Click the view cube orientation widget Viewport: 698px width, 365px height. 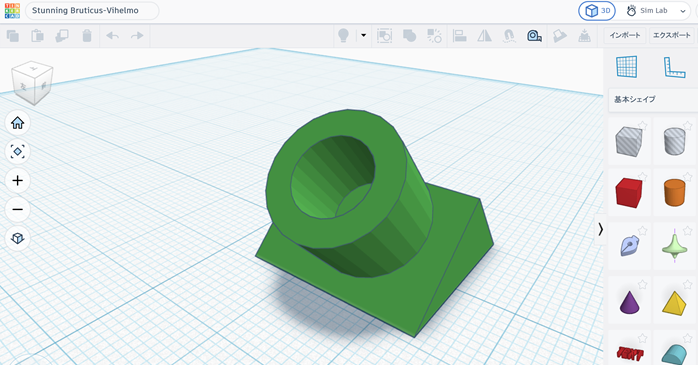coord(32,83)
